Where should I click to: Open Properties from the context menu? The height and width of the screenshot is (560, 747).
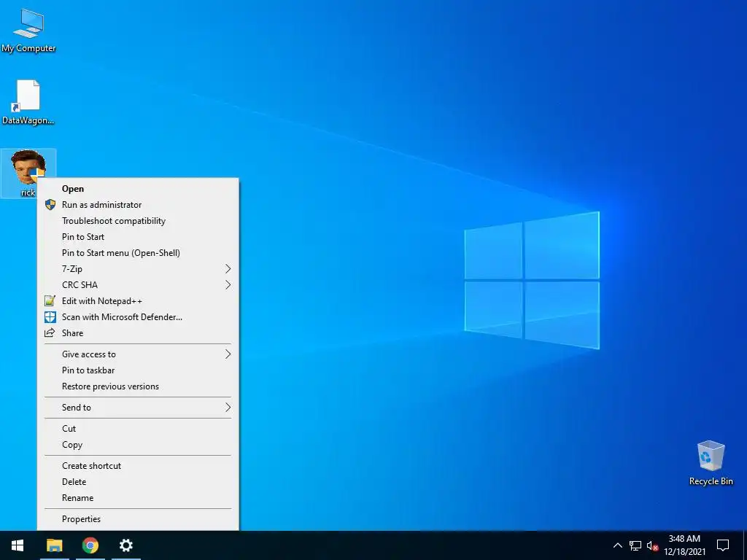coord(138,519)
